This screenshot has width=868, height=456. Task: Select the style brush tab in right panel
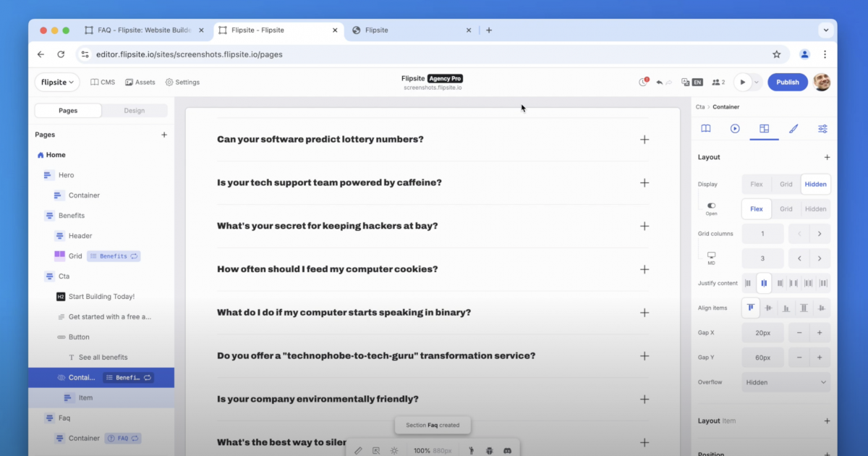click(x=793, y=128)
